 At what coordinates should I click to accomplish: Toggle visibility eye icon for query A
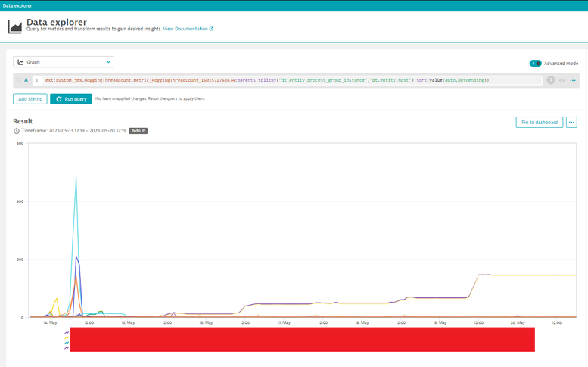coord(562,80)
